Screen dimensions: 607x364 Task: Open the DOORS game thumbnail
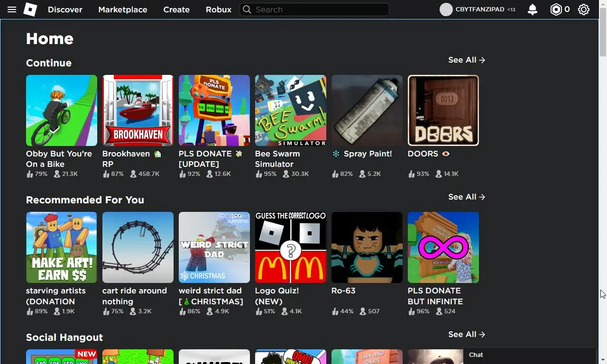(443, 110)
